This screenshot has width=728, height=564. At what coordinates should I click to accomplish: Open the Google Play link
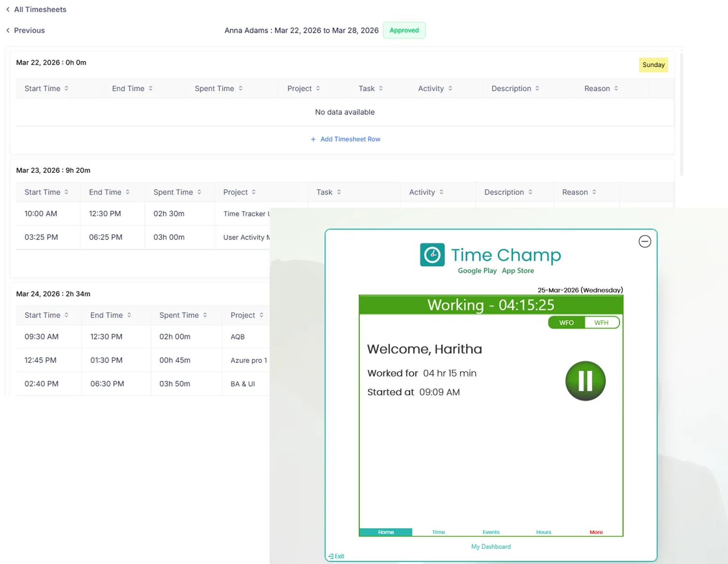tap(477, 271)
